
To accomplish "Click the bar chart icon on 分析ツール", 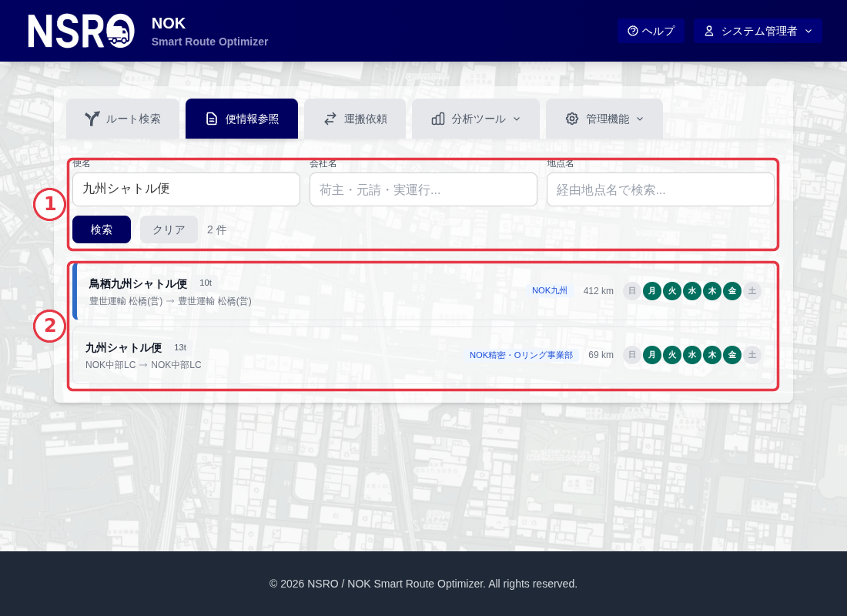I will coord(438,119).
